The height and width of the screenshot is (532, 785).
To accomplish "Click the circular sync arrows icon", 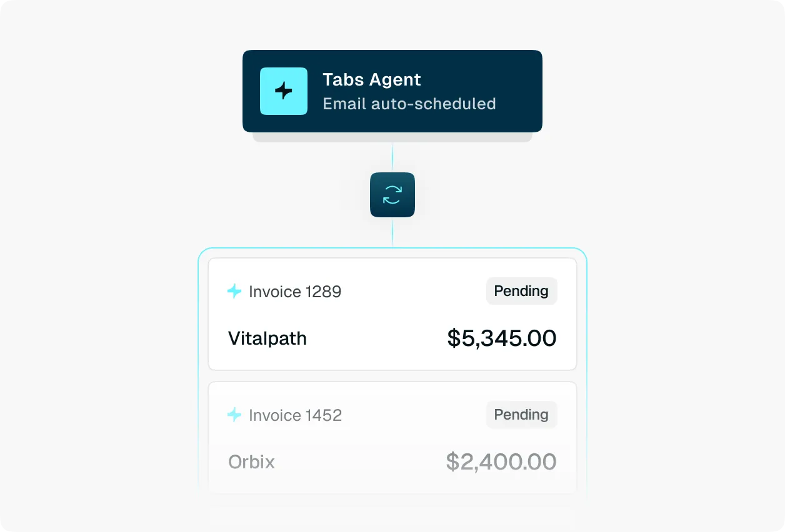I will [392, 195].
